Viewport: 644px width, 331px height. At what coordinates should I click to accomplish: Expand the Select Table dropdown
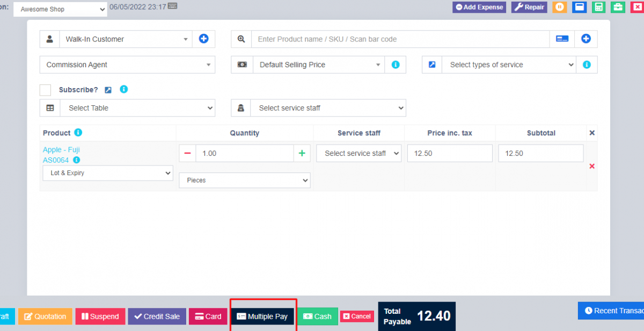pyautogui.click(x=137, y=107)
